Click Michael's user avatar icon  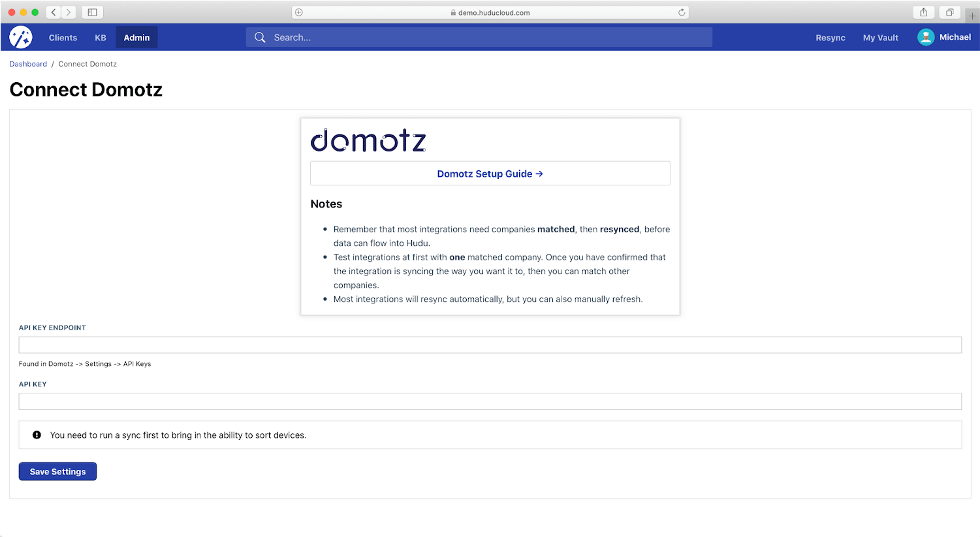point(926,37)
